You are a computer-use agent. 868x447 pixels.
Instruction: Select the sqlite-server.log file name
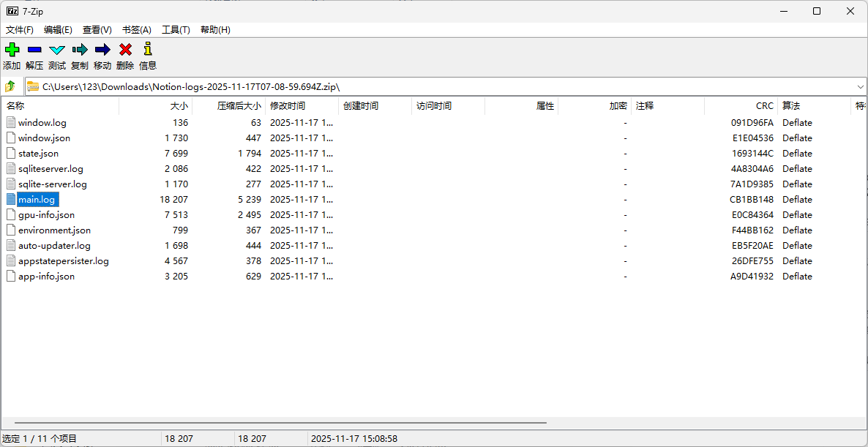[x=53, y=184]
